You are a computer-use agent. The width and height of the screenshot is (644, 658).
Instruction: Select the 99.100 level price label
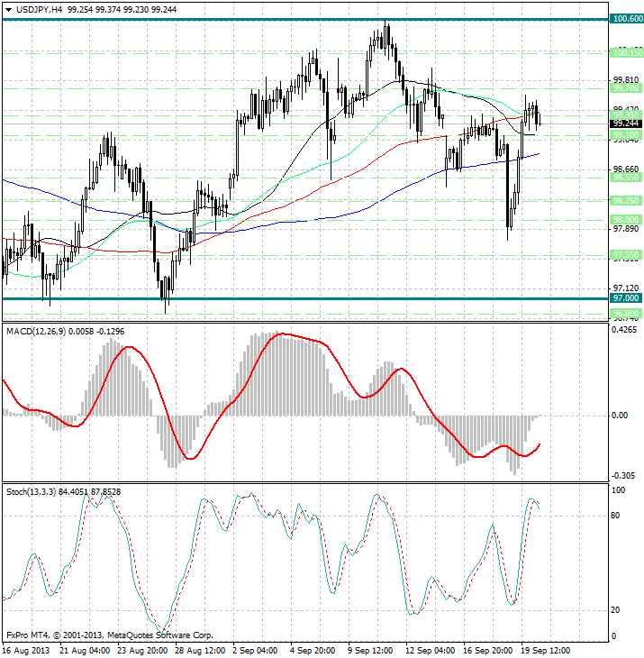pyautogui.click(x=626, y=135)
